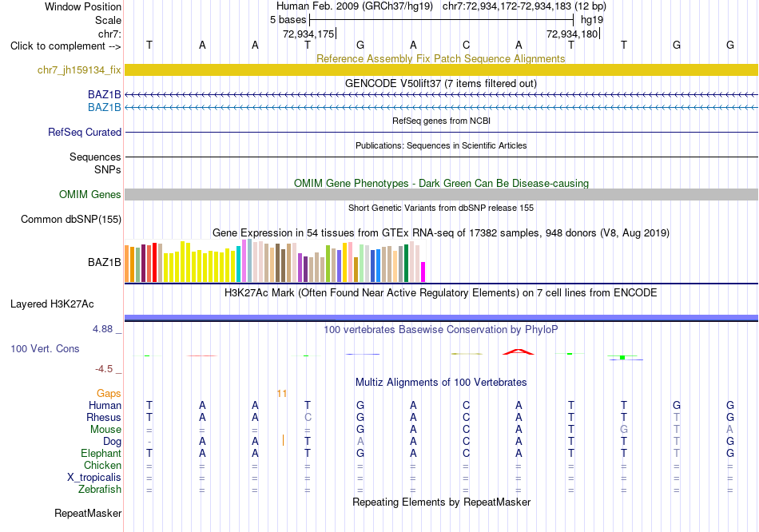759x532 pixels.
Task: Open the dark blue BAZ1B GENCODE label
Action: click(104, 94)
